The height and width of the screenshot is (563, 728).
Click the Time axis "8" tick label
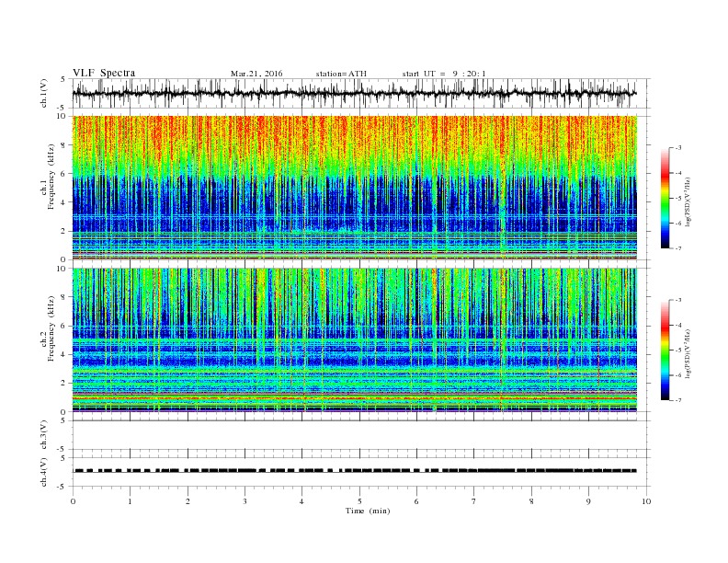click(531, 501)
